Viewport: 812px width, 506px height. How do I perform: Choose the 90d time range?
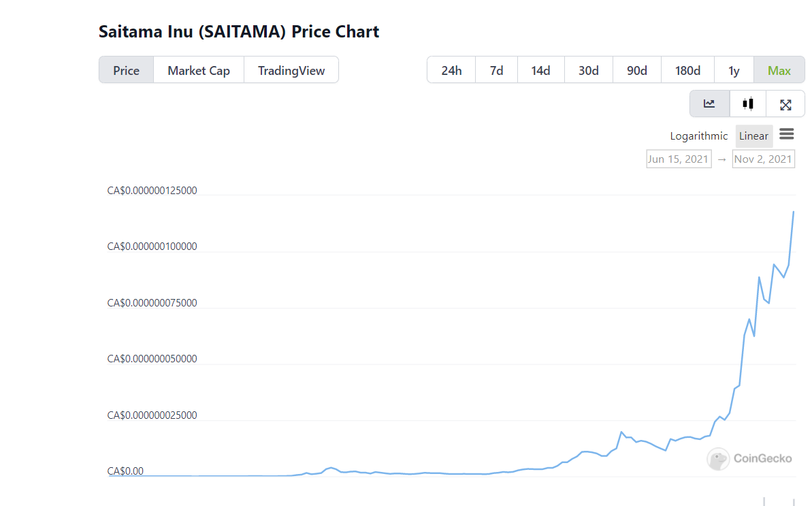click(637, 70)
